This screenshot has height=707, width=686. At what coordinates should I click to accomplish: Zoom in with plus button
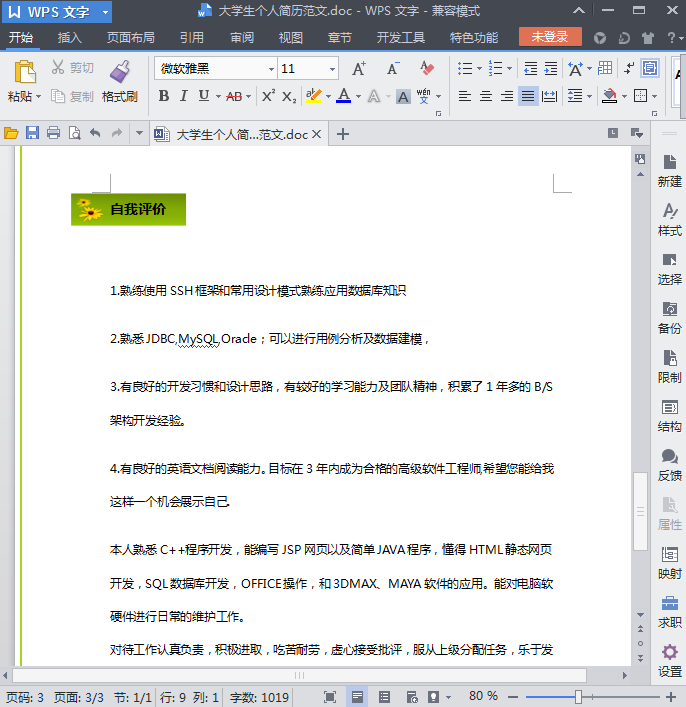pyautogui.click(x=671, y=697)
